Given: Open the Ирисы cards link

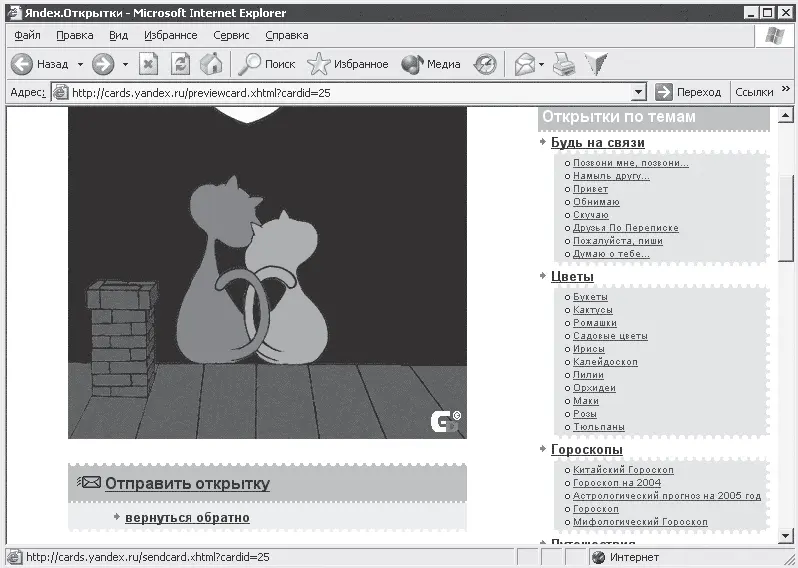Looking at the screenshot, I should tap(589, 349).
